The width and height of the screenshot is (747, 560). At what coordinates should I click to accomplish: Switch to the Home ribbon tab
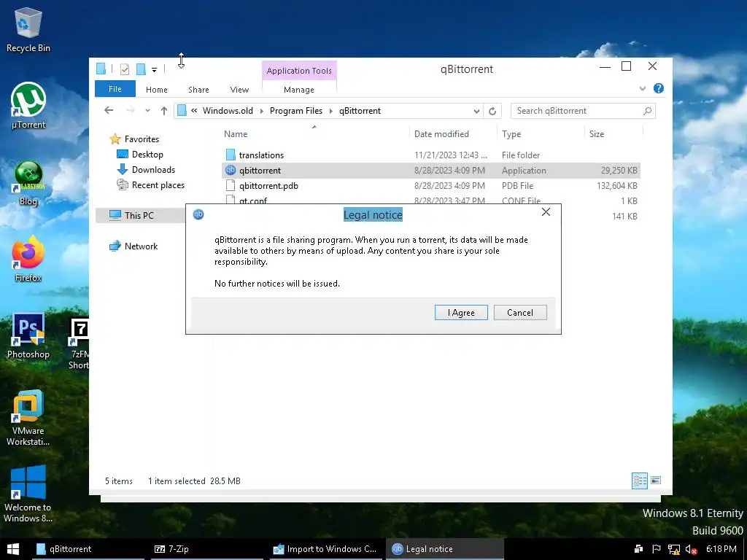[x=157, y=90]
